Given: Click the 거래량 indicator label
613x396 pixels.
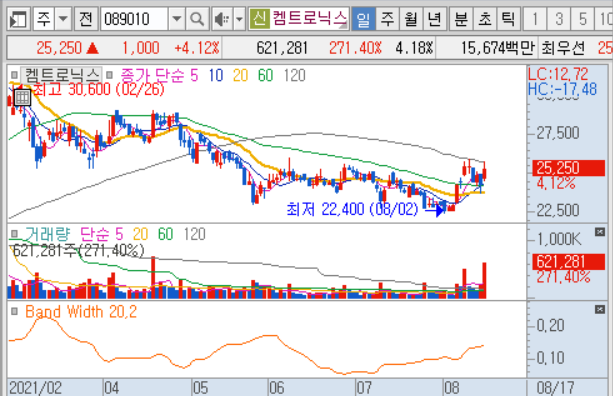Looking at the screenshot, I should (x=47, y=234).
